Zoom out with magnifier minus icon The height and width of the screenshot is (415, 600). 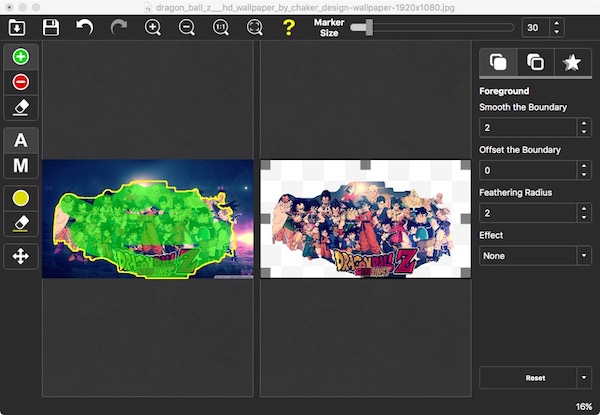[x=187, y=28]
